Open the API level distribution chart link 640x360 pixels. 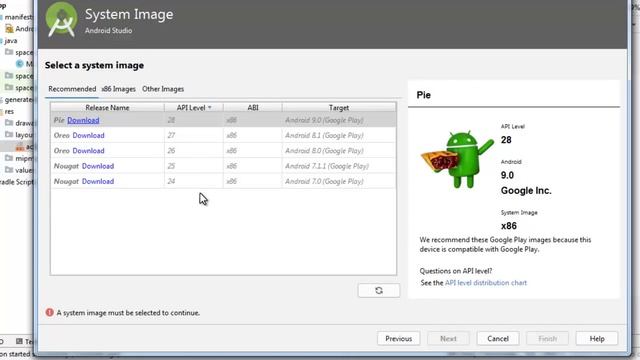486,282
